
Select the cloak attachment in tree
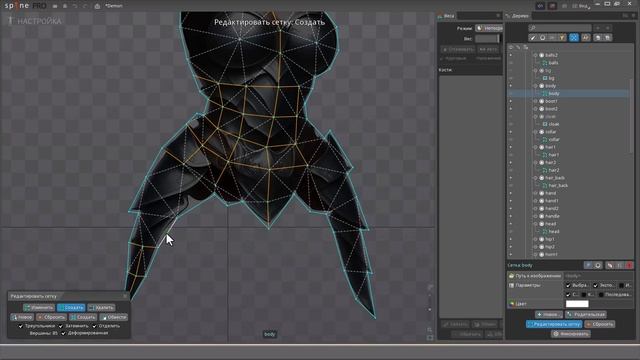[554, 124]
